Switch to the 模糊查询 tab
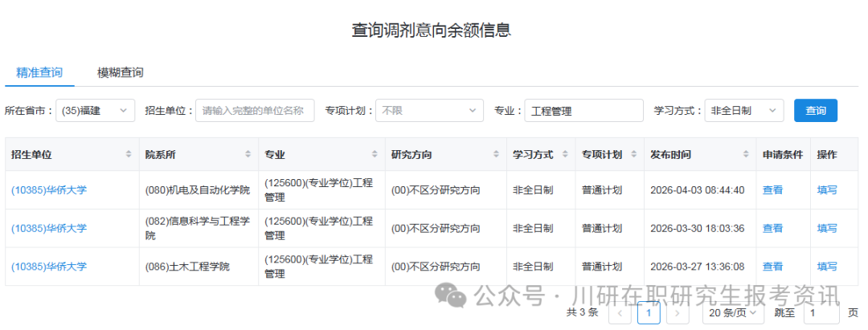The height and width of the screenshot is (330, 868). (120, 72)
